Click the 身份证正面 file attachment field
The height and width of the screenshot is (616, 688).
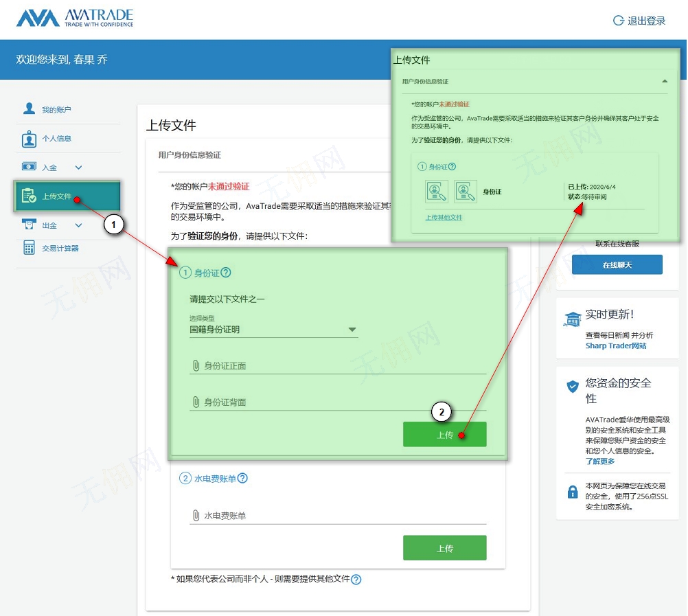[337, 366]
